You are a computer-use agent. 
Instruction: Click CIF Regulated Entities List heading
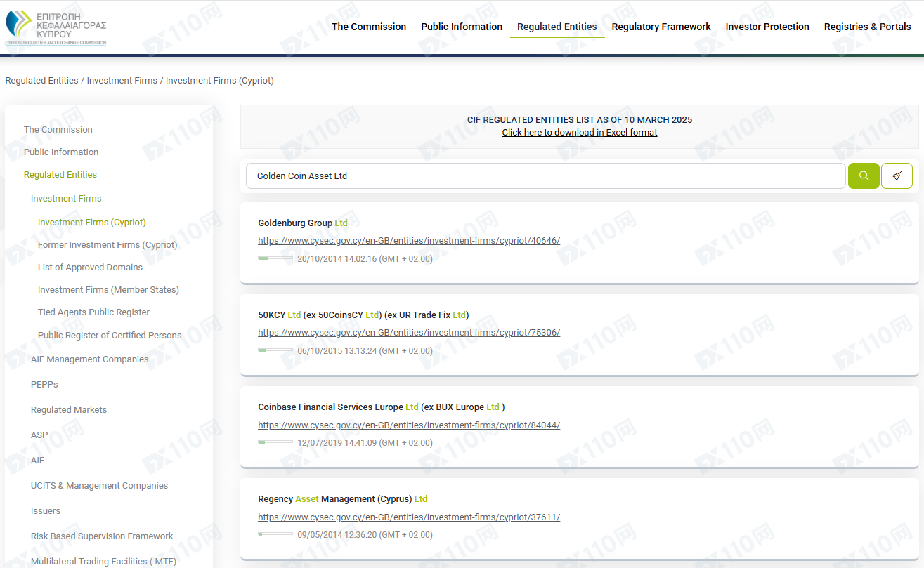pyautogui.click(x=580, y=120)
